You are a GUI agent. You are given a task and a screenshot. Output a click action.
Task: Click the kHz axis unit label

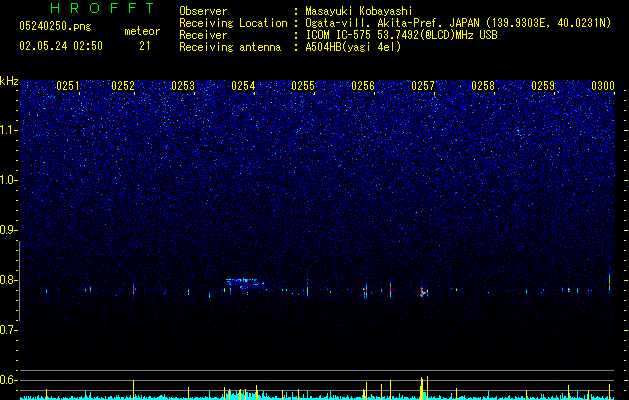9,81
